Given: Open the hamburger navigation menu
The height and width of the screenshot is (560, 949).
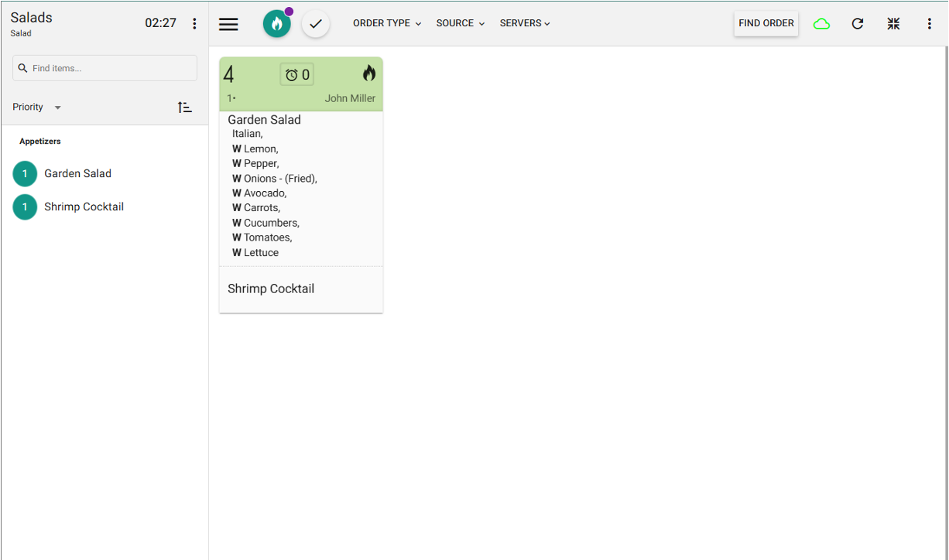Looking at the screenshot, I should click(228, 24).
